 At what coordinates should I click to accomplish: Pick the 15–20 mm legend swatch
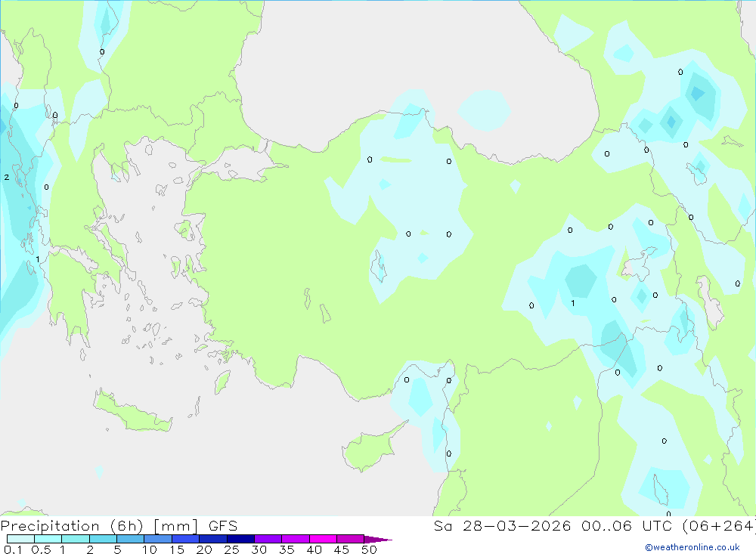point(186,539)
